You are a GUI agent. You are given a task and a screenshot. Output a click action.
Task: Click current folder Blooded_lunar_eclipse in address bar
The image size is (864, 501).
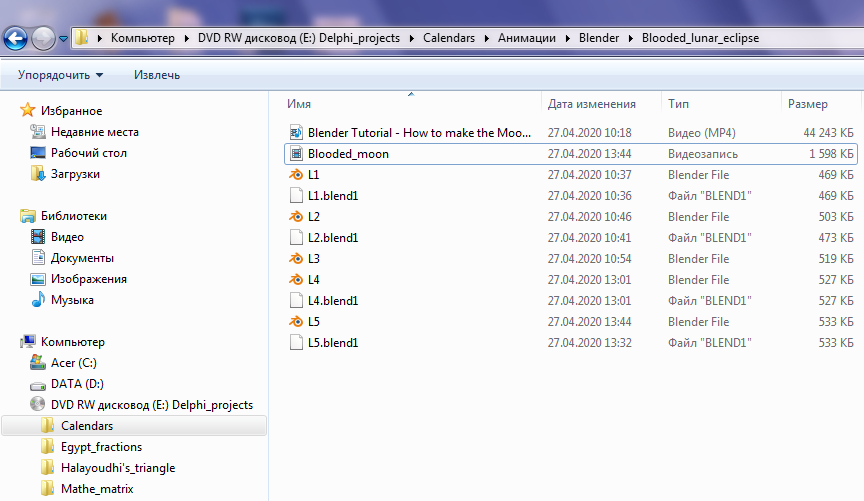(700, 38)
